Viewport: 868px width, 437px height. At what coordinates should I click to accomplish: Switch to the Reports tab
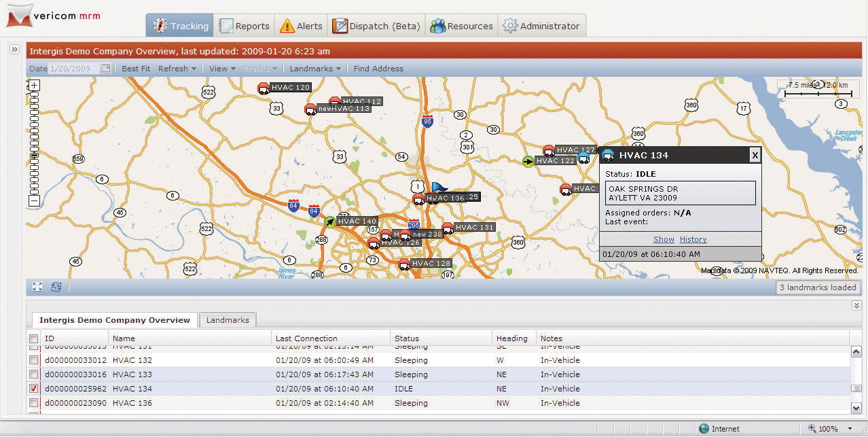pos(245,26)
